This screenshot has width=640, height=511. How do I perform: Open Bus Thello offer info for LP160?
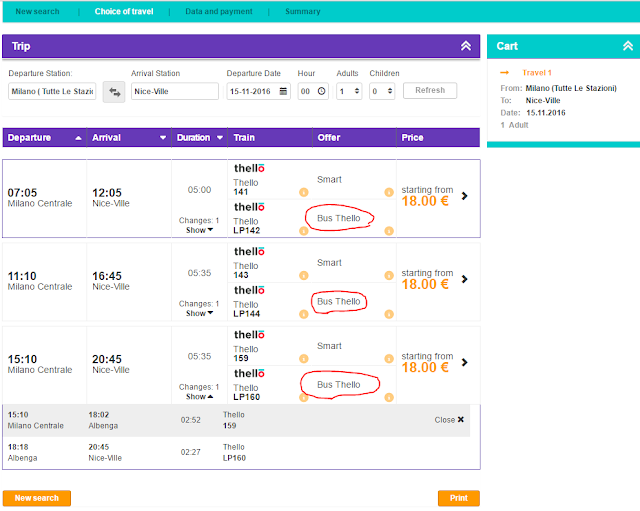pyautogui.click(x=389, y=397)
